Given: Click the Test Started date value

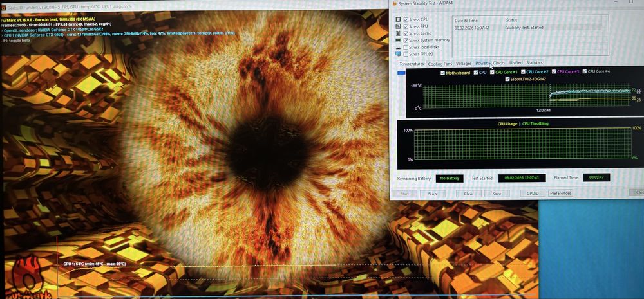Looking at the screenshot, I should 522,178.
